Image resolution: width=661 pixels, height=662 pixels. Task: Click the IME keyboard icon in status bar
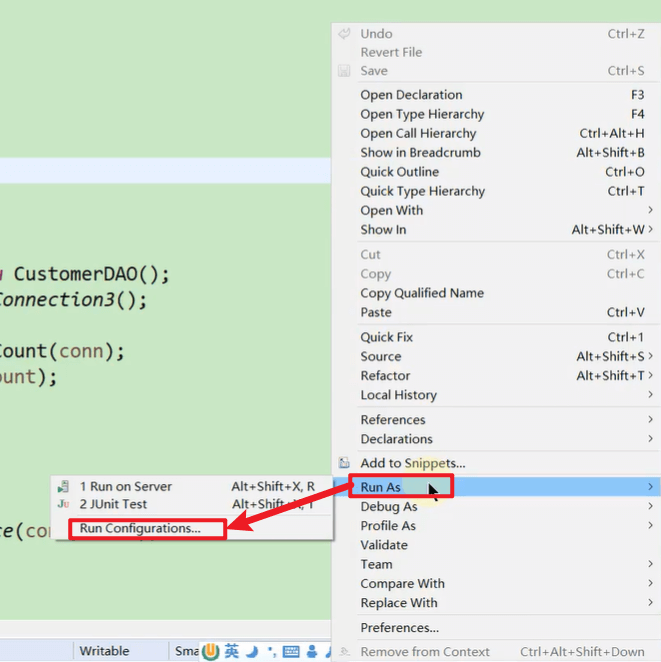click(291, 651)
